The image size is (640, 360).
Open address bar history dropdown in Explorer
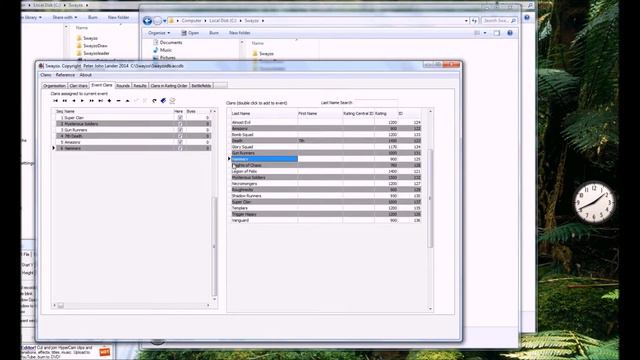pyautogui.click(x=466, y=20)
